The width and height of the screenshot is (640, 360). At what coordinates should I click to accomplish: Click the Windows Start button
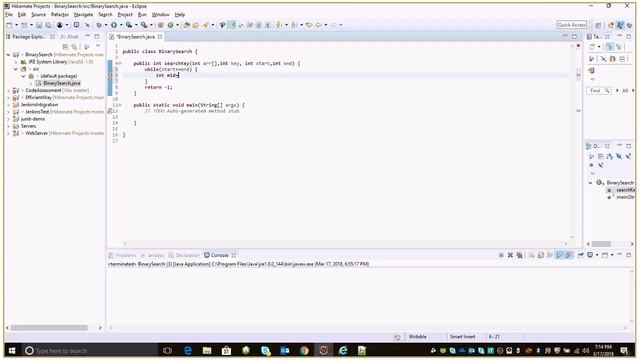[12, 351]
